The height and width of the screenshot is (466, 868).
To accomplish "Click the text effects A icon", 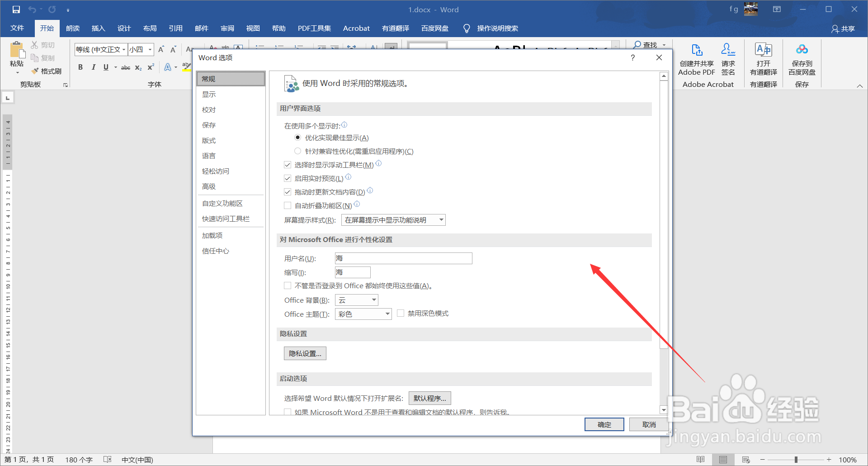I will (168, 67).
